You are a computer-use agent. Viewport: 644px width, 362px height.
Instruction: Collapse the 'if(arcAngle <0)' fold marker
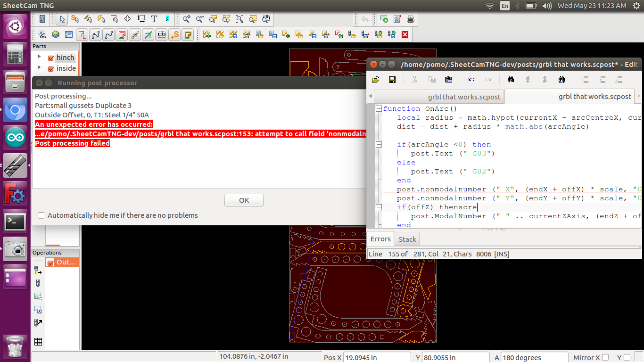click(379, 145)
